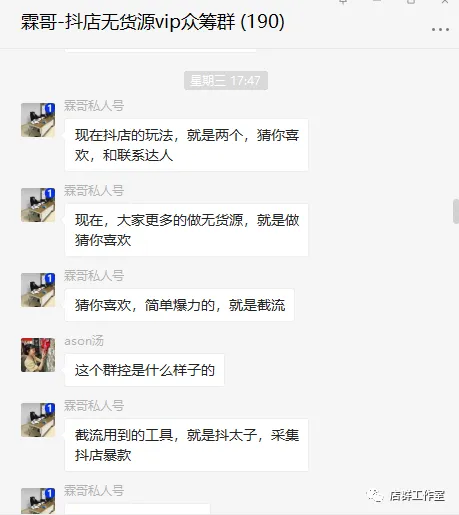Screen dimensions: 459x515
Task: Pin window with the top pin icon
Action: click(343, 2)
